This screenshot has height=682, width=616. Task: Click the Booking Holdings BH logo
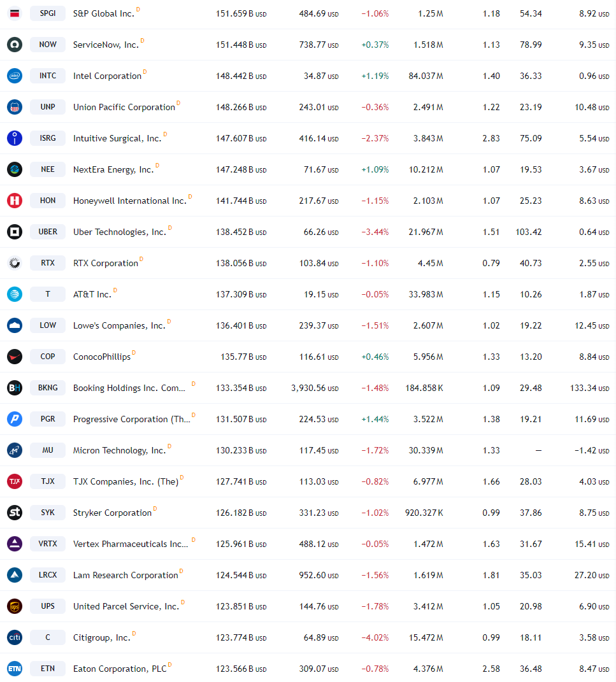click(x=15, y=388)
